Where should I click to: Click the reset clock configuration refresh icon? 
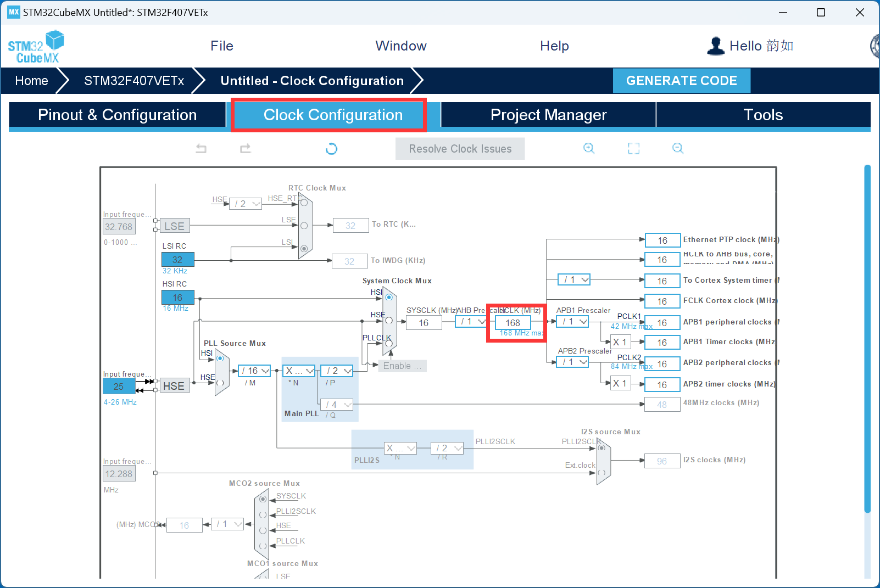coord(331,149)
